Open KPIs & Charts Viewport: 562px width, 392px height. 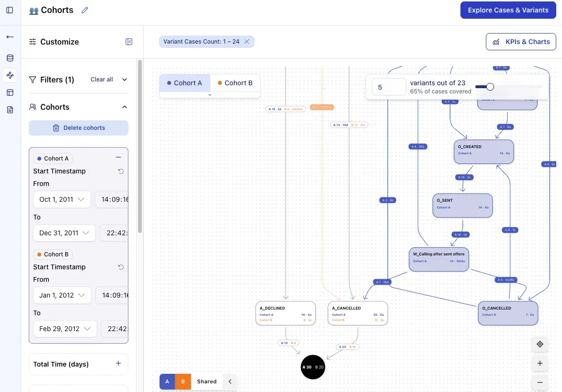[521, 42]
